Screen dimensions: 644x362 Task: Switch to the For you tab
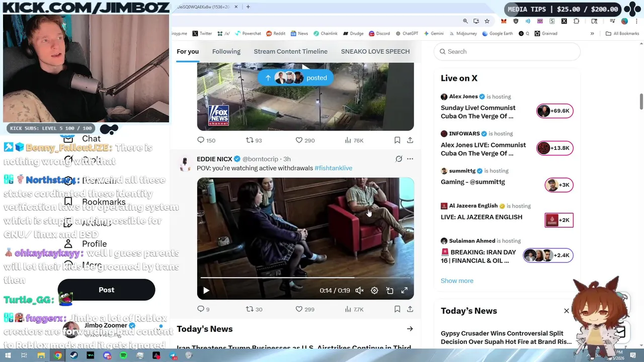coord(188,51)
